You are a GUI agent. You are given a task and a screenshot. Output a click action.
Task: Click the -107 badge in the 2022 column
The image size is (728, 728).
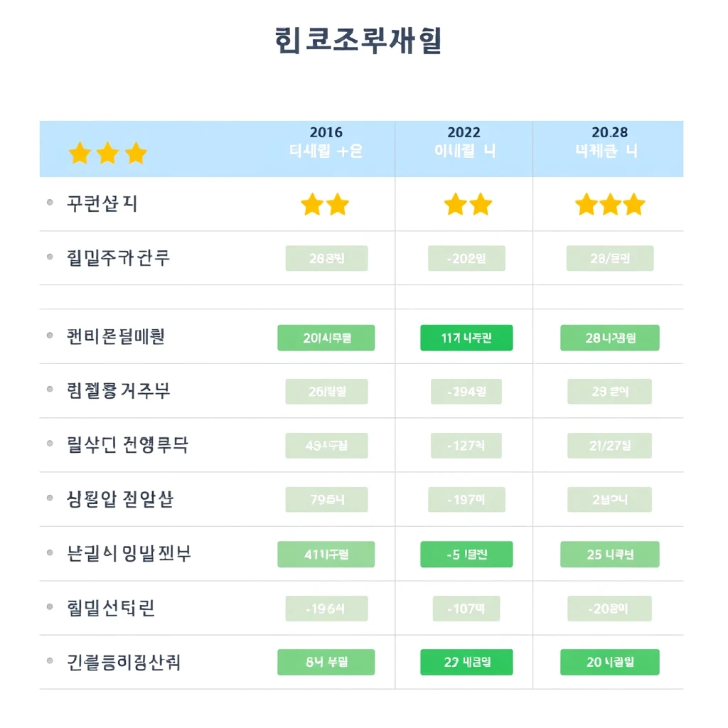pyautogui.click(x=466, y=609)
